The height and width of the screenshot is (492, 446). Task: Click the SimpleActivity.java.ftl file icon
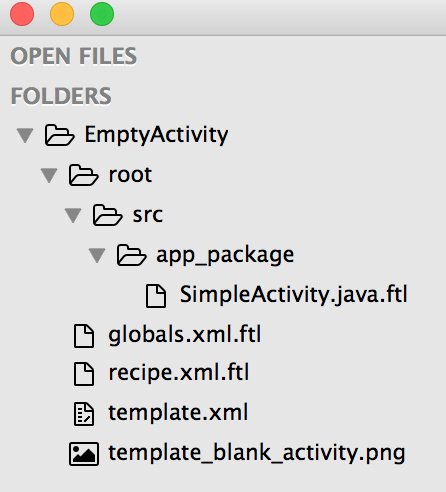click(x=156, y=296)
